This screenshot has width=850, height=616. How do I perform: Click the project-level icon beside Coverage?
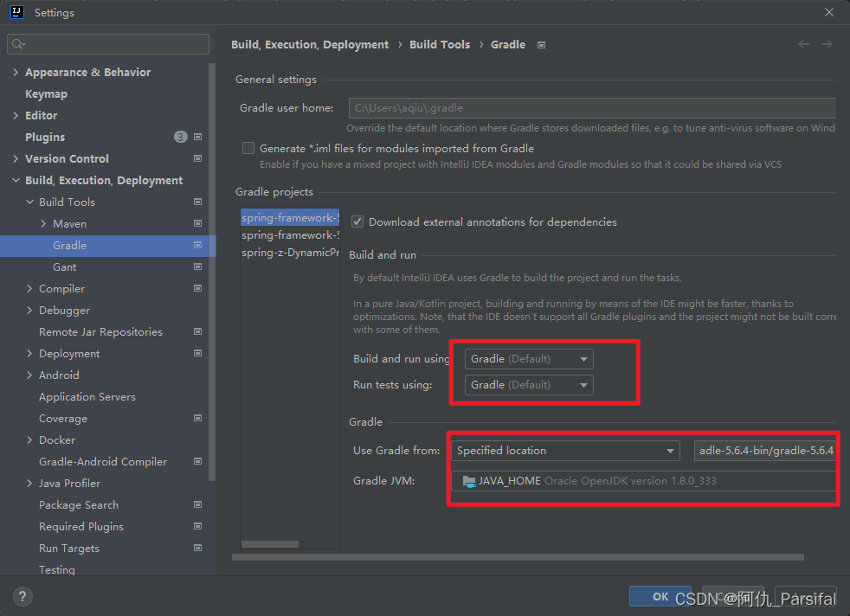(x=198, y=418)
